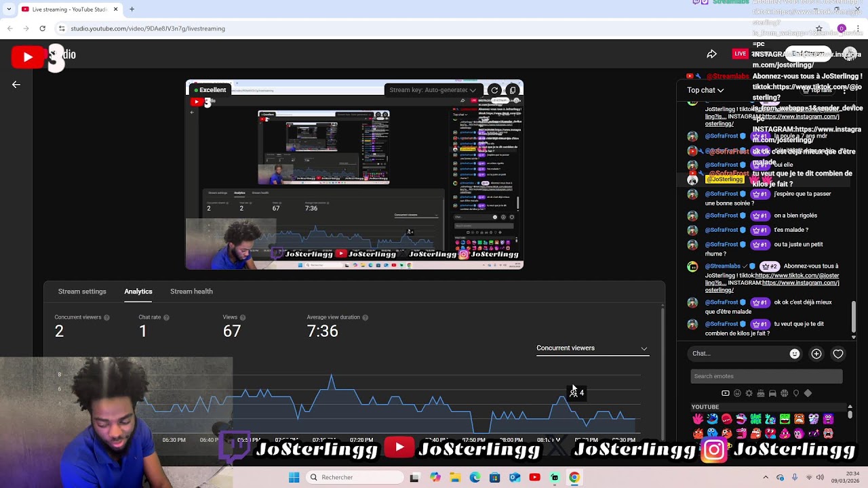This screenshot has width=868, height=488.
Task: Click the plus icon next to chat input
Action: tap(816, 354)
